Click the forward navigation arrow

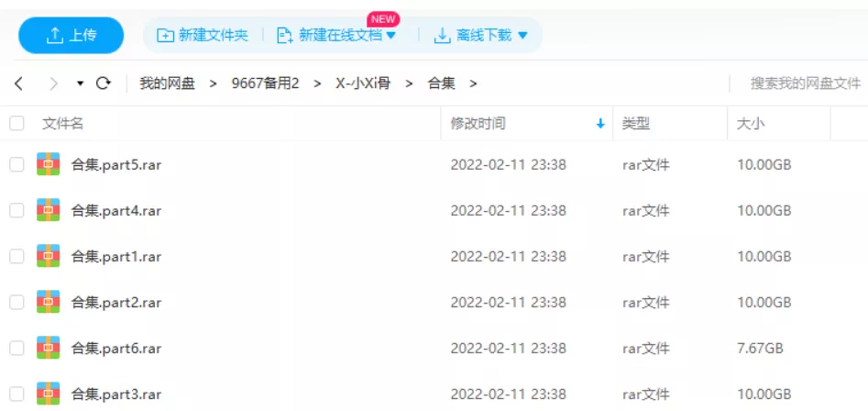[x=53, y=83]
